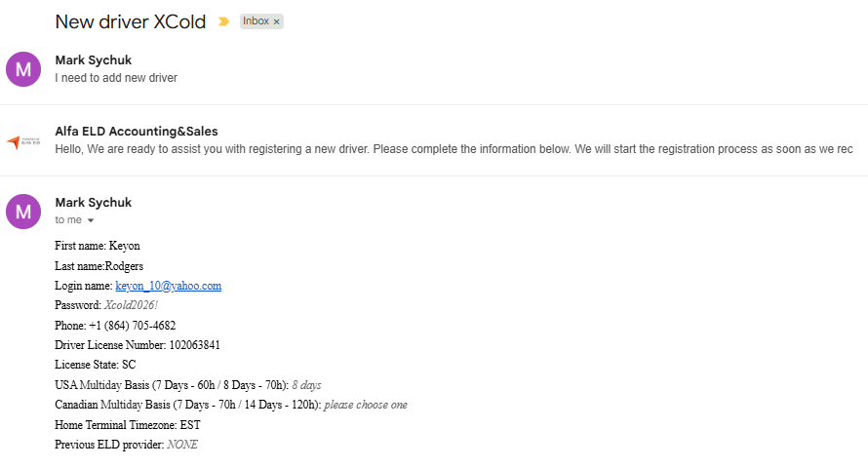Click the Inbox label chip
The height and width of the screenshot is (468, 868).
[256, 21]
